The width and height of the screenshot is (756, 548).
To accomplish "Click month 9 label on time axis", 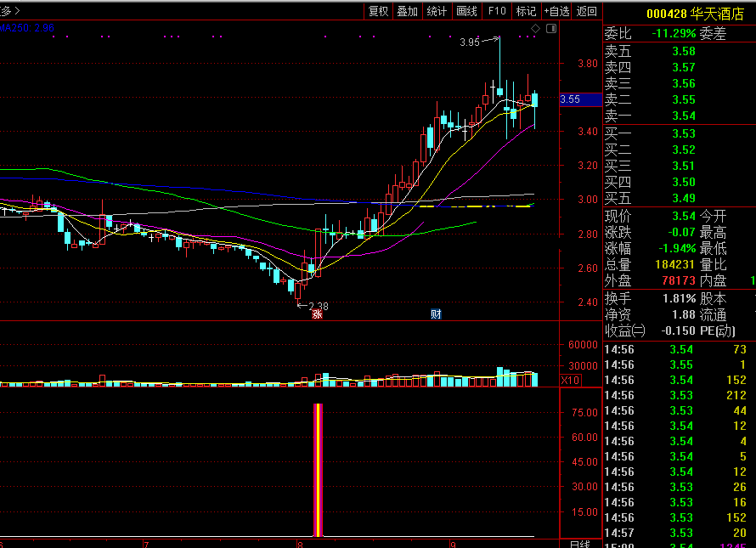I will point(453,545).
